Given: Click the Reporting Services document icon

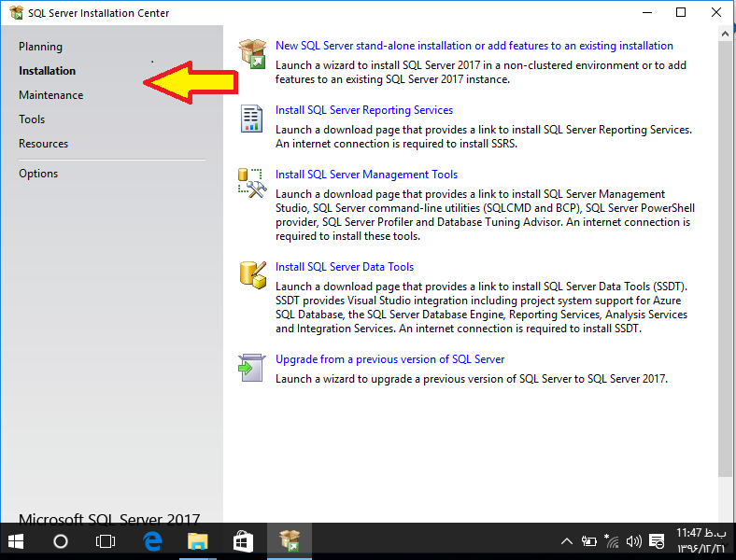Looking at the screenshot, I should point(252,119).
